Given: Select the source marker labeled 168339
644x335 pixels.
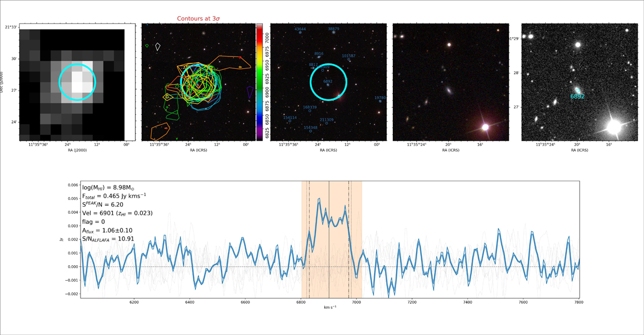Looking at the screenshot, I should coord(310,111).
